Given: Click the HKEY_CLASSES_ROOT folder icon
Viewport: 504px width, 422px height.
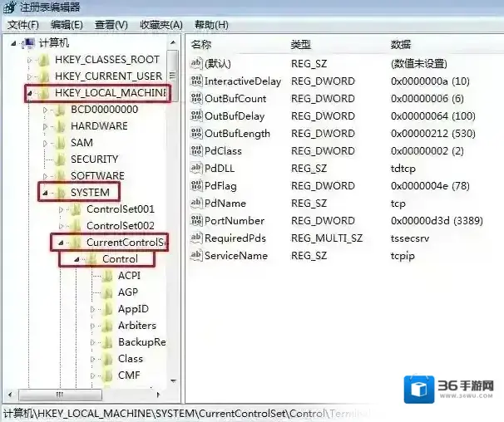Looking at the screenshot, I should (x=43, y=60).
